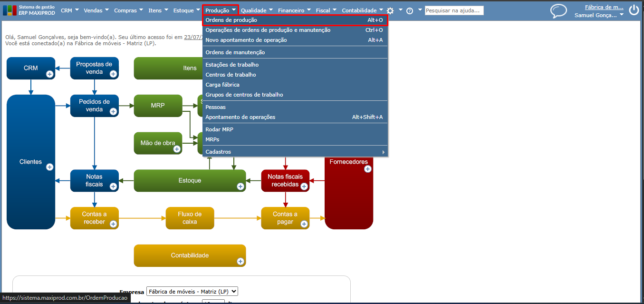Click the plus icon on Notas fiscais recebidas
Image resolution: width=644 pixels, height=304 pixels.
click(x=304, y=186)
